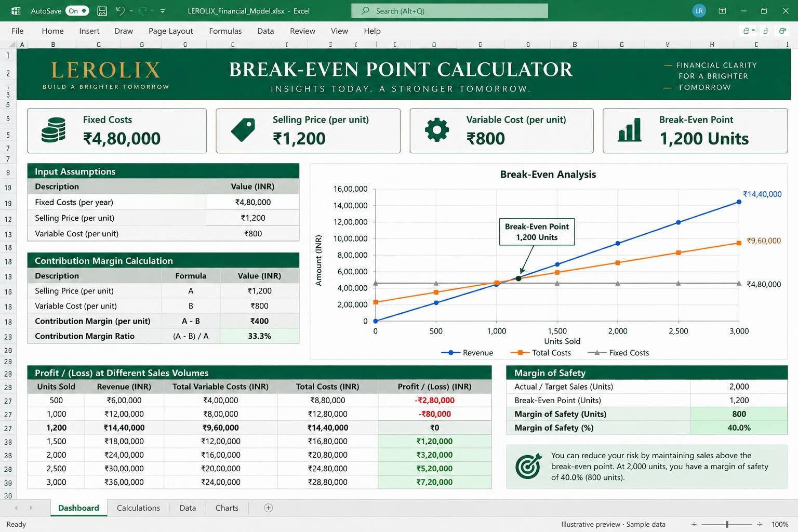Open the View ribbon tab

pyautogui.click(x=339, y=31)
